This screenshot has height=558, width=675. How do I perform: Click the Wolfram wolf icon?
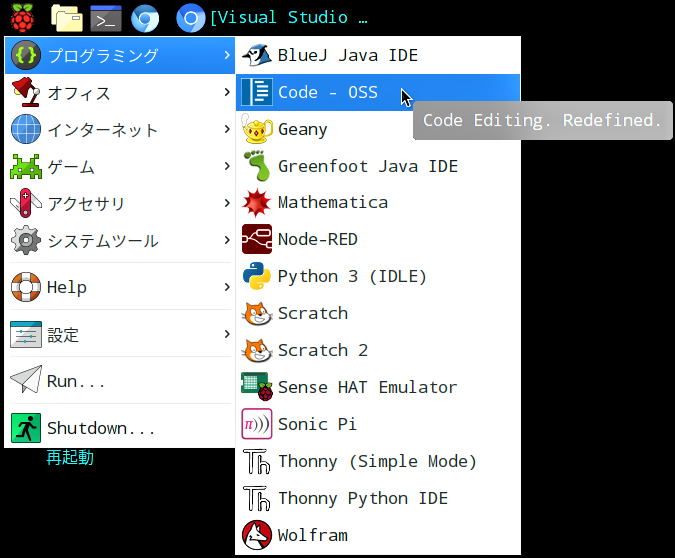pos(257,536)
